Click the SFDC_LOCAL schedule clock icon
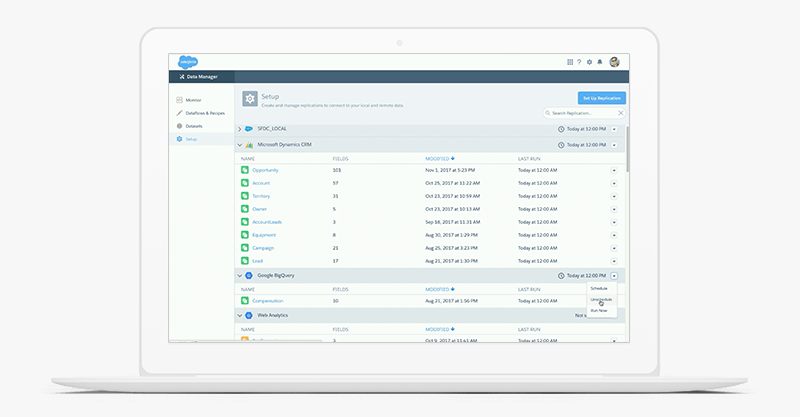800x417 pixels. [x=561, y=129]
